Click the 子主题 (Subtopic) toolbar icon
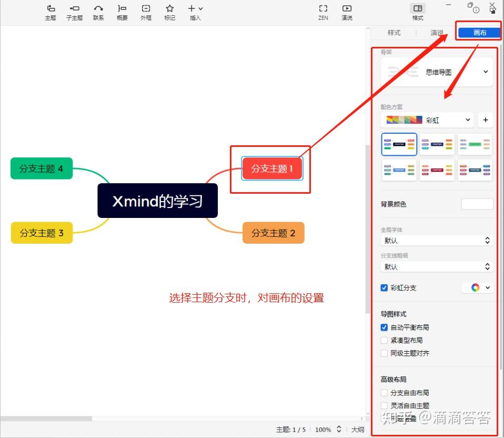The height and width of the screenshot is (438, 504). click(74, 11)
